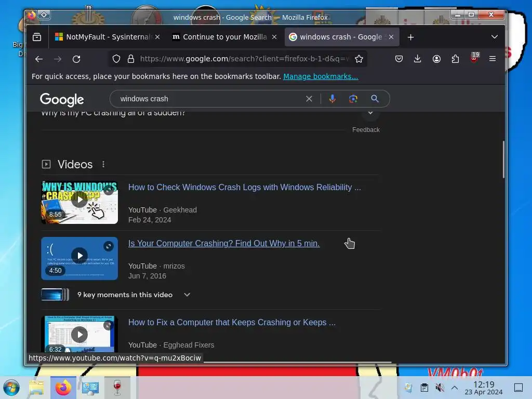The height and width of the screenshot is (399, 532).
Task: Open Manage bookmarks link
Action: point(321,76)
